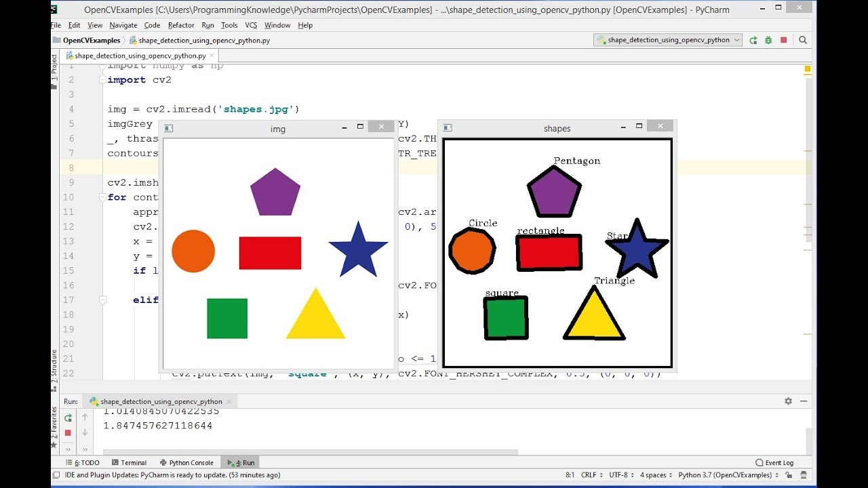Open the View menu
The image size is (868, 488).
tap(95, 25)
